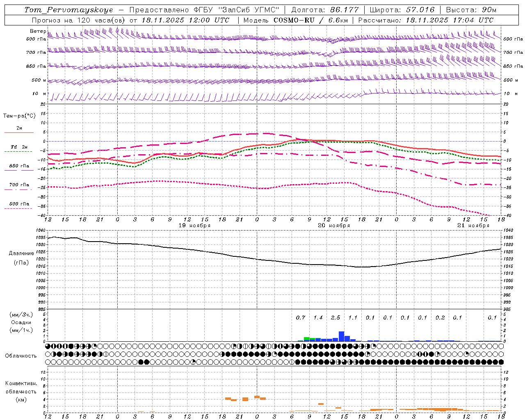Select the 'Модель COSMO-RU / 6.6км' model label
Viewport: 525px width, 420px height.
pyautogui.click(x=295, y=20)
